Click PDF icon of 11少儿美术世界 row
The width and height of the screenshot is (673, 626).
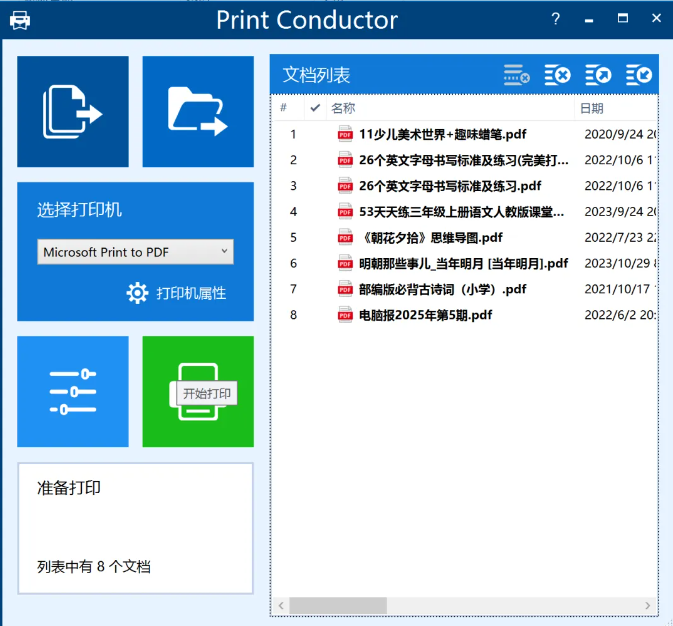coord(345,134)
